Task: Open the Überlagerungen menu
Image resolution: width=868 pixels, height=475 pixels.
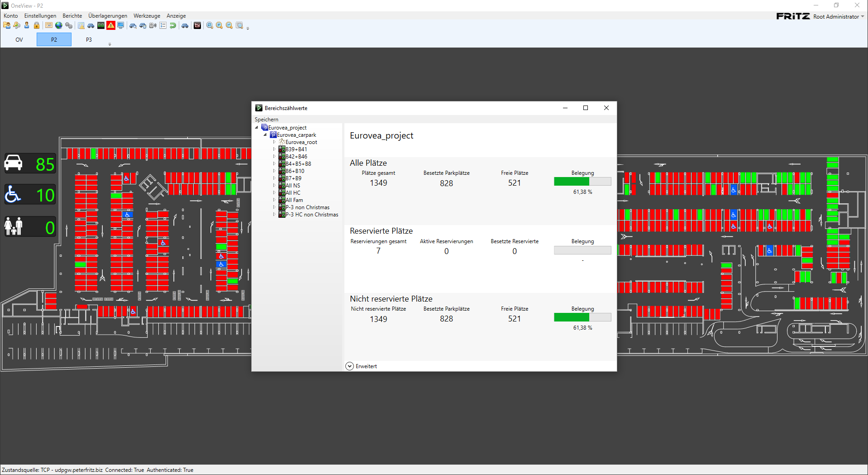Action: tap(108, 16)
